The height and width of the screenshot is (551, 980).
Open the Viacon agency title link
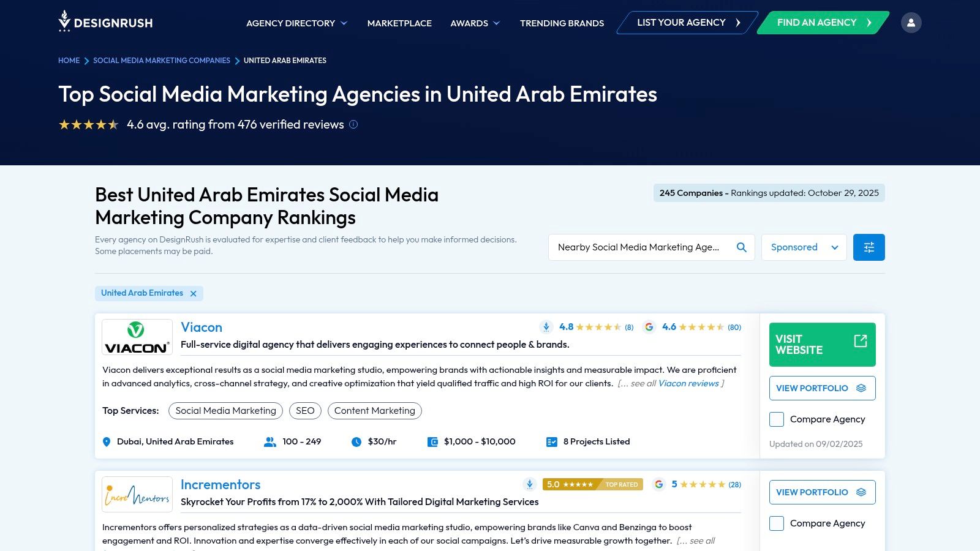[x=202, y=328]
